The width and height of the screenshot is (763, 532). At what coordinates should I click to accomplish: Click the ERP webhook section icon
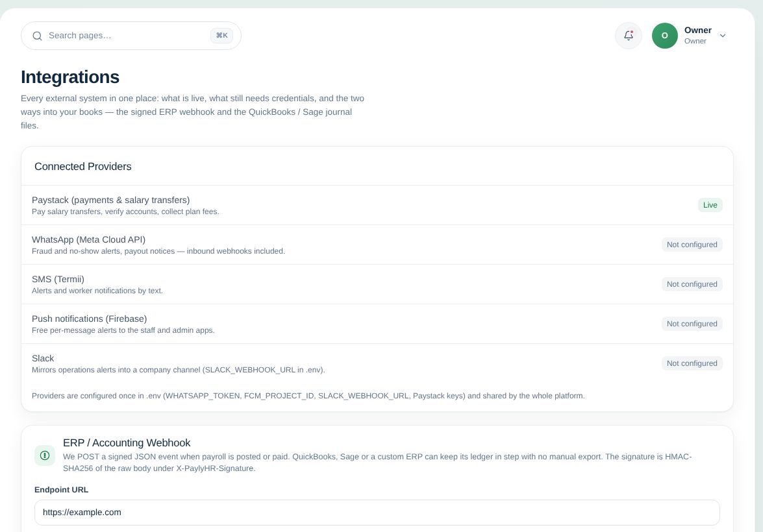coord(45,455)
